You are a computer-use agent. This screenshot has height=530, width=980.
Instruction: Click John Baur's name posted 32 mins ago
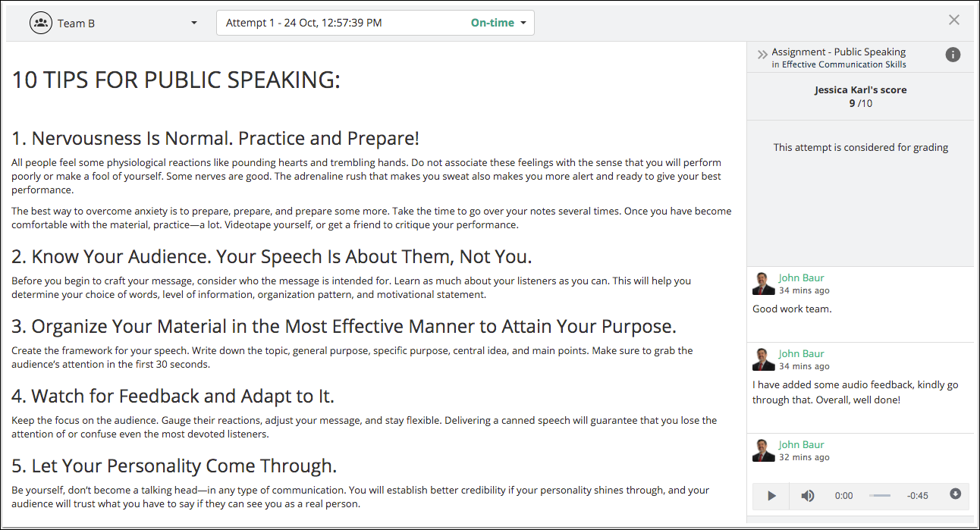click(x=801, y=444)
